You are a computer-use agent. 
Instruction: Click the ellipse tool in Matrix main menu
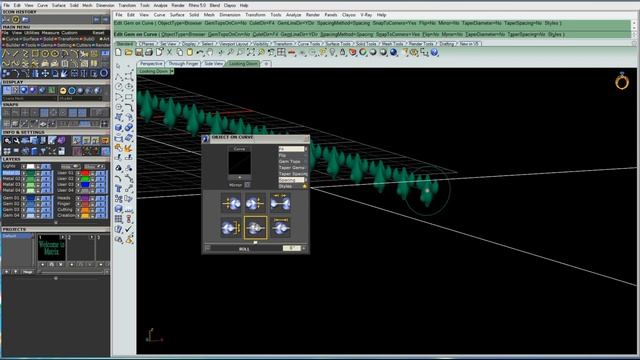55,53
